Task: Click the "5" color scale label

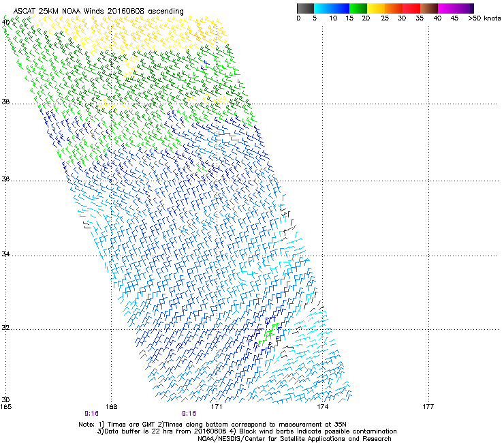Action: (315, 18)
